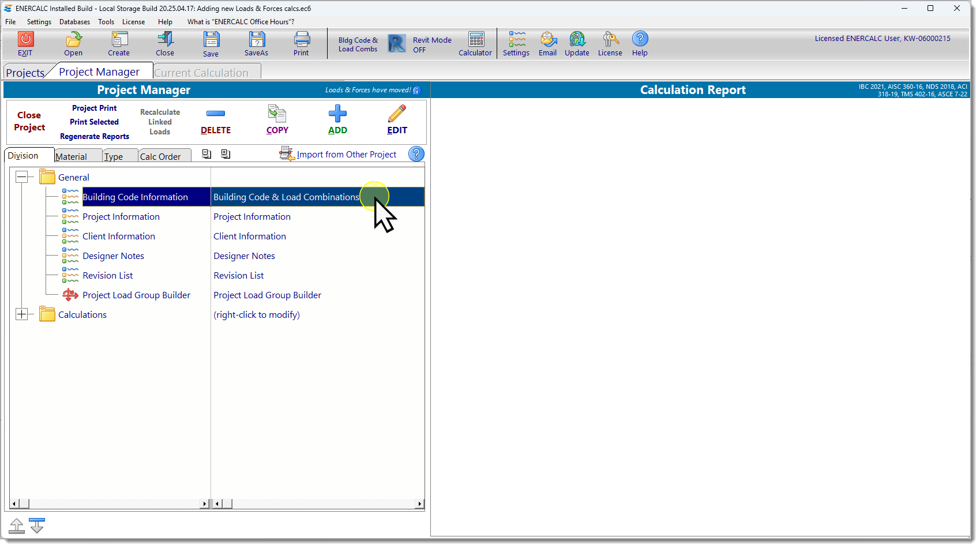Click the Loads & Forces have moved text
The width and height of the screenshot is (980, 548).
(x=368, y=90)
